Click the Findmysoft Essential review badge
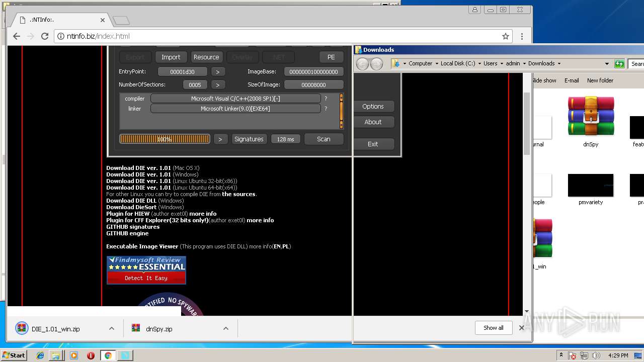644x362 pixels. (x=146, y=270)
